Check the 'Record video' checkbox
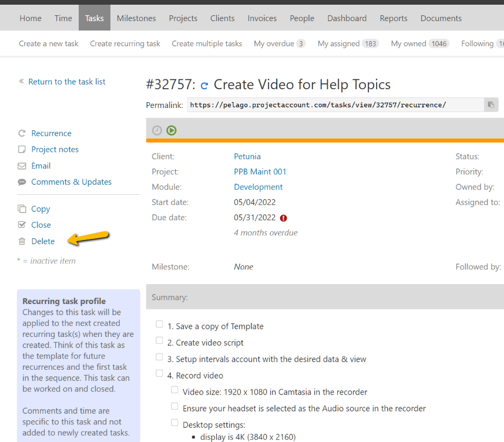Viewport: 504px width, 442px height. click(159, 373)
